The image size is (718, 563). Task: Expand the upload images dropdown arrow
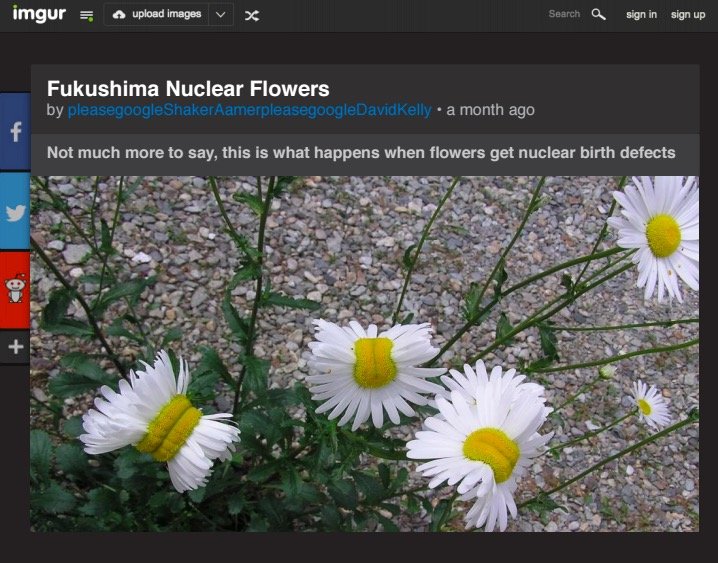click(x=221, y=15)
